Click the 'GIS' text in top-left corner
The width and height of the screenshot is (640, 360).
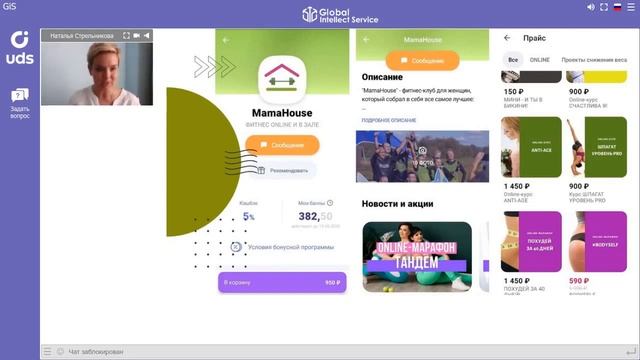click(x=9, y=7)
